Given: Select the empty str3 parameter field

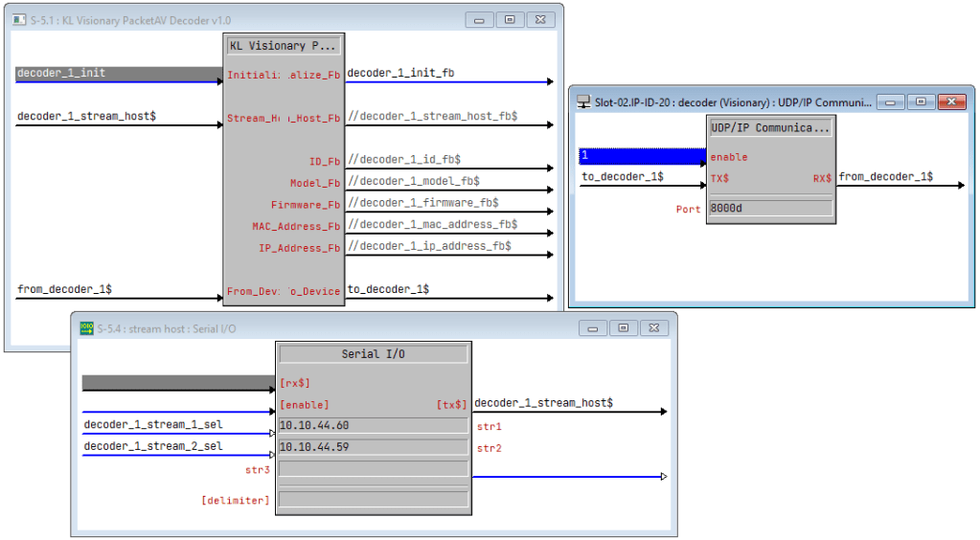Looking at the screenshot, I should tap(373, 469).
